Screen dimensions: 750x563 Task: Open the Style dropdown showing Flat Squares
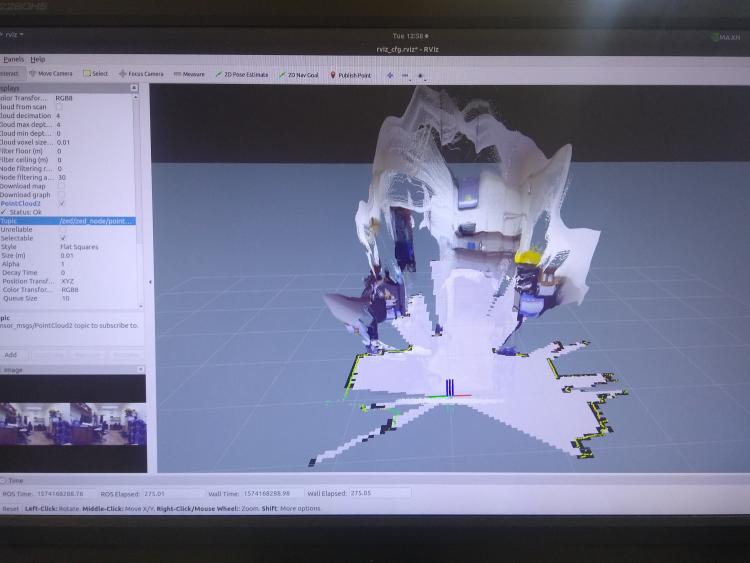point(80,246)
